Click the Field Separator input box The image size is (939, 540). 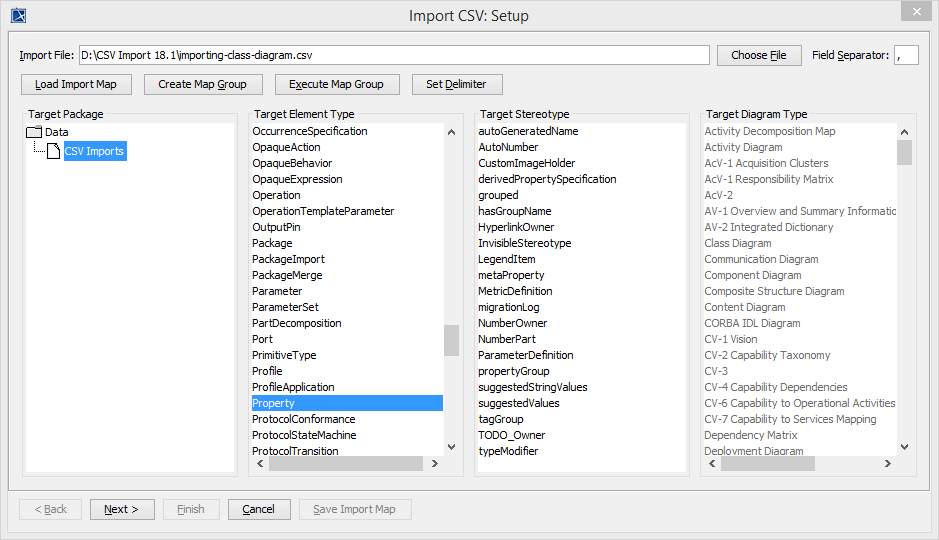[906, 55]
